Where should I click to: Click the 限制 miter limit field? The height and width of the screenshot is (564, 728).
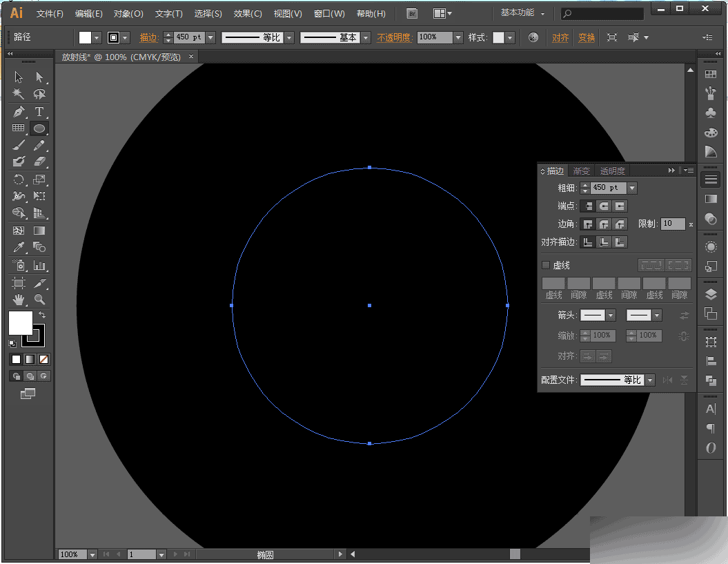[673, 224]
